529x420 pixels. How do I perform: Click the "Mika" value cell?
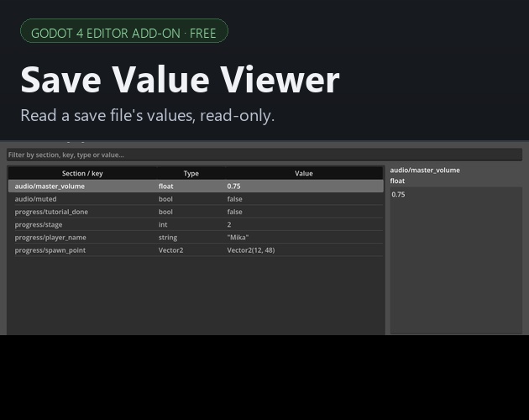238,238
